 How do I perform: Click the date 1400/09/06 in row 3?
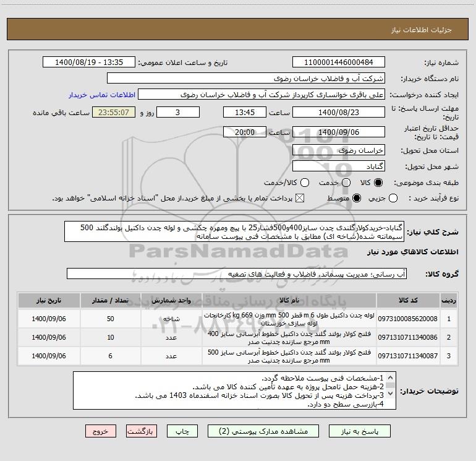coord(49,356)
